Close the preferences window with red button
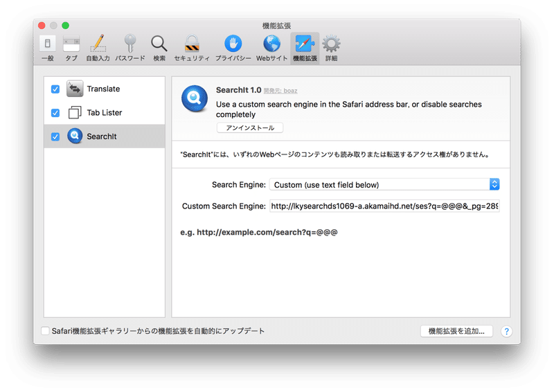 [42, 26]
